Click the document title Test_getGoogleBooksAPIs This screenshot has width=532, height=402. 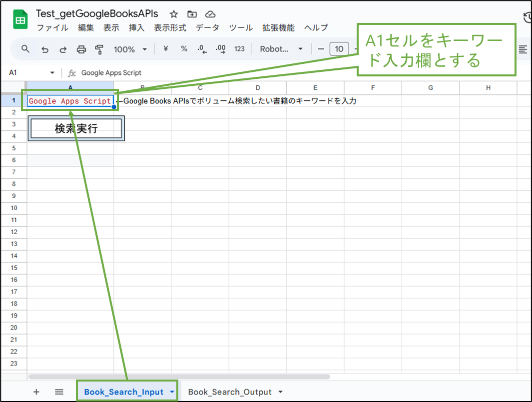pos(97,13)
